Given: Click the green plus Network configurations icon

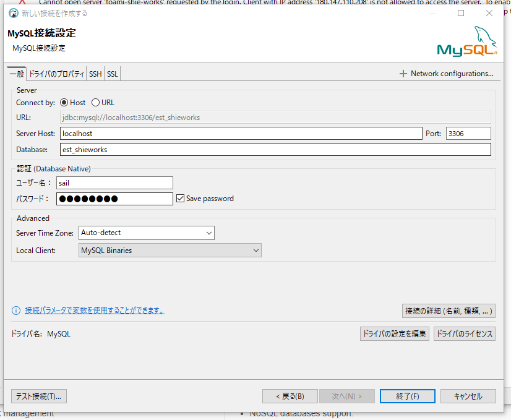Looking at the screenshot, I should click(403, 74).
